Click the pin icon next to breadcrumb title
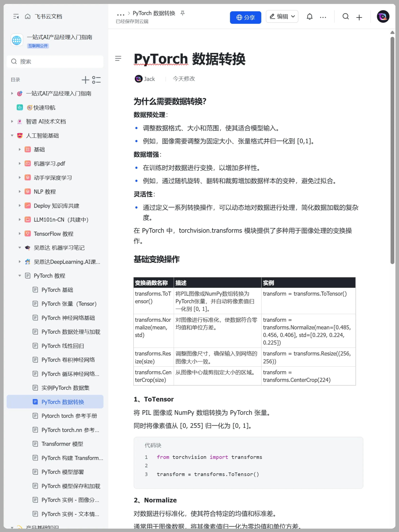 182,13
